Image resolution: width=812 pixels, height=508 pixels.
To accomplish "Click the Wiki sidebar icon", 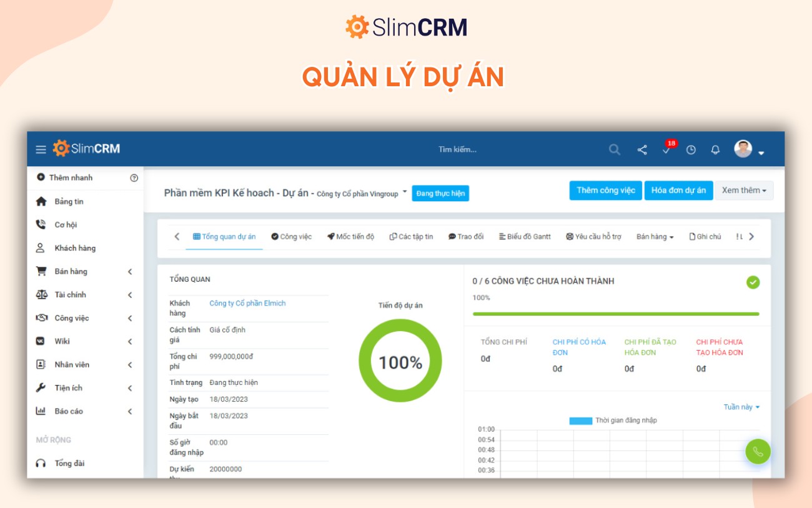I will (x=41, y=341).
